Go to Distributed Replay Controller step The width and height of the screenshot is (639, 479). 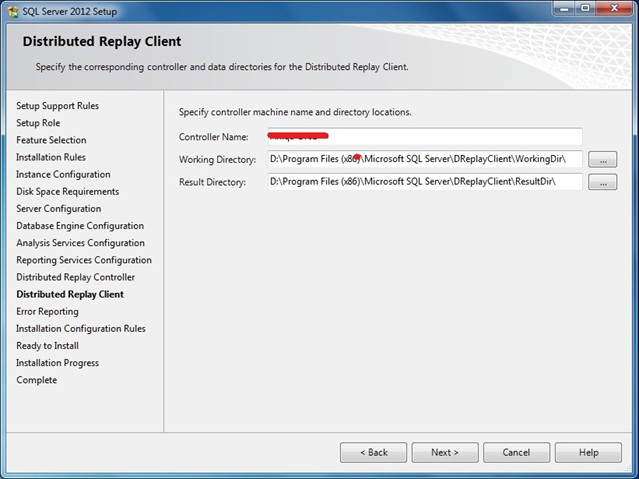pos(76,277)
